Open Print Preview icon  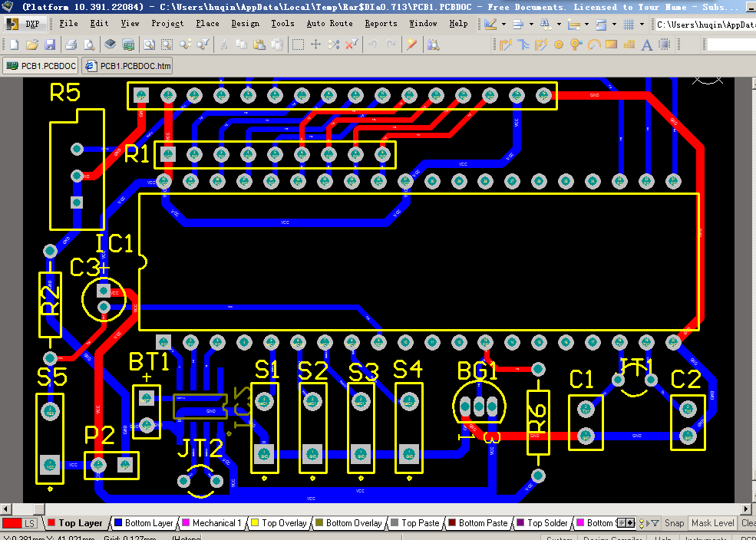[89, 44]
